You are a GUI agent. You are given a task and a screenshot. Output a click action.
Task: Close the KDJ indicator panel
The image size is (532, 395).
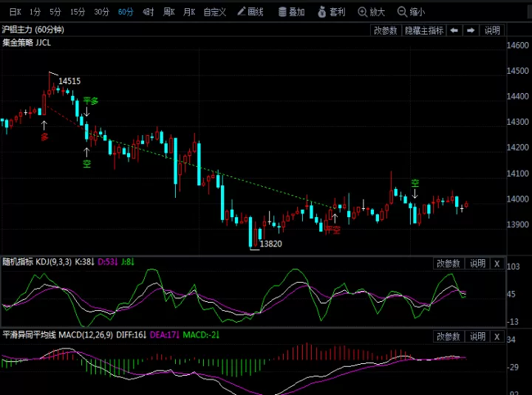tap(497, 264)
